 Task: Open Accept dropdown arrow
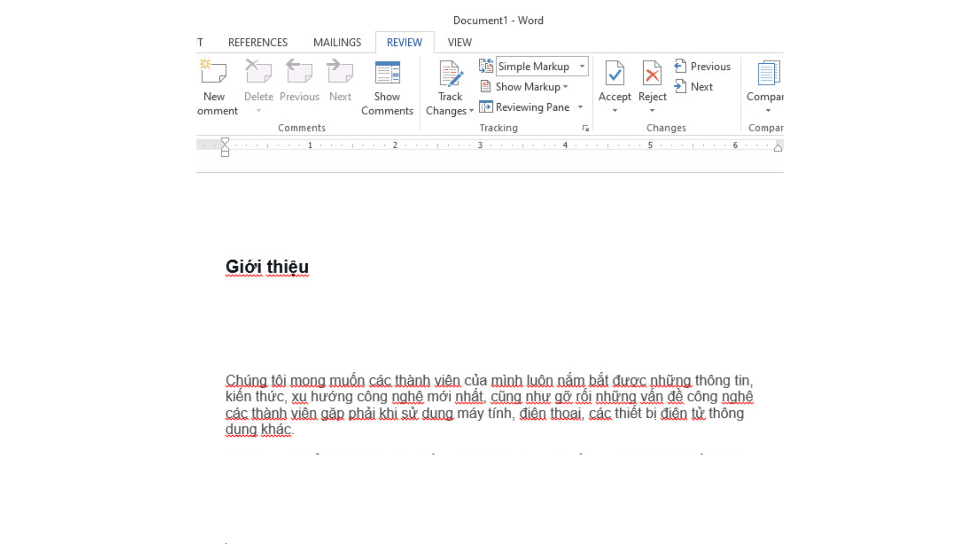coord(615,111)
